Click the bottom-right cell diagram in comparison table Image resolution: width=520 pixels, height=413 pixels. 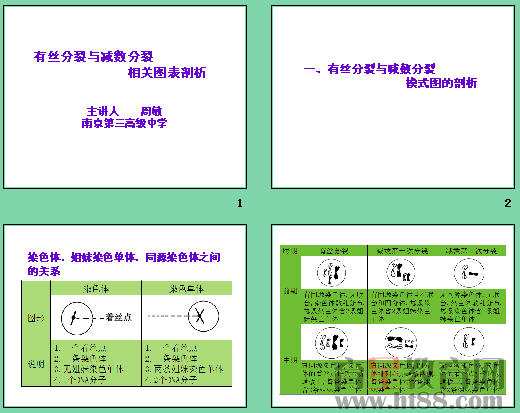[x=469, y=342]
